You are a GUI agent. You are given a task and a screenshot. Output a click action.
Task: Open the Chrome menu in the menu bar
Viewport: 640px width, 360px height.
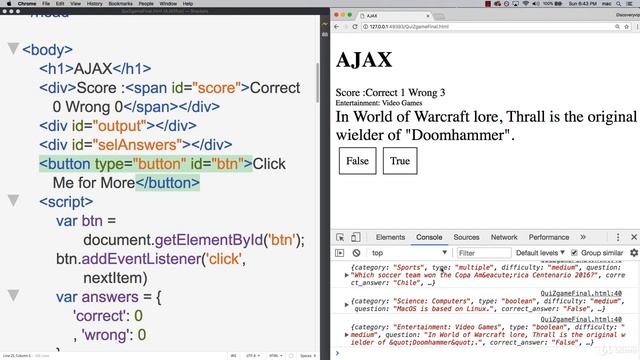coord(27,4)
